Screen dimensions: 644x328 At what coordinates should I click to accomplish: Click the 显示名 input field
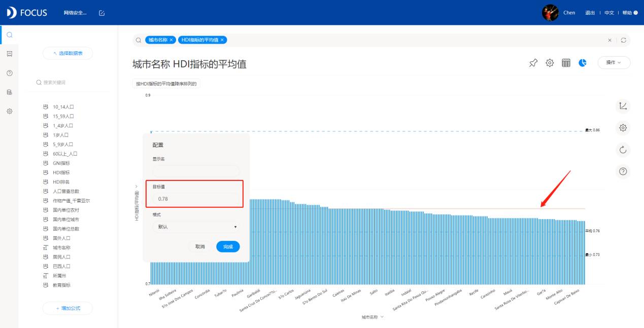196,171
